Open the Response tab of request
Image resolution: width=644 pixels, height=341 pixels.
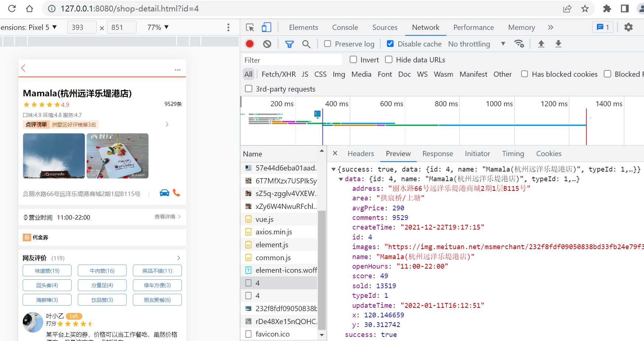pyautogui.click(x=438, y=154)
